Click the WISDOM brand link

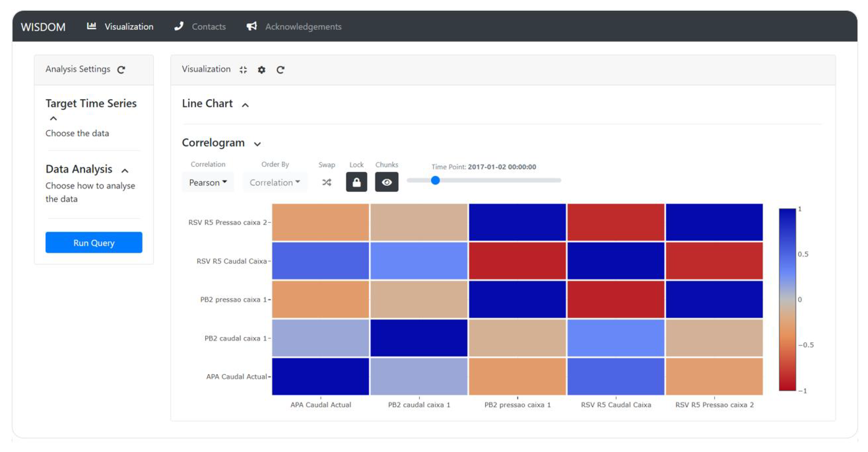43,27
